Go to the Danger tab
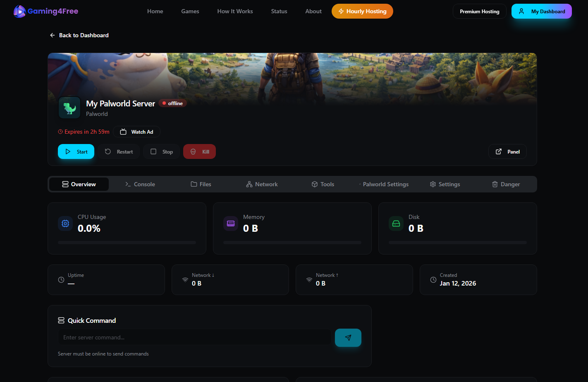 point(506,185)
